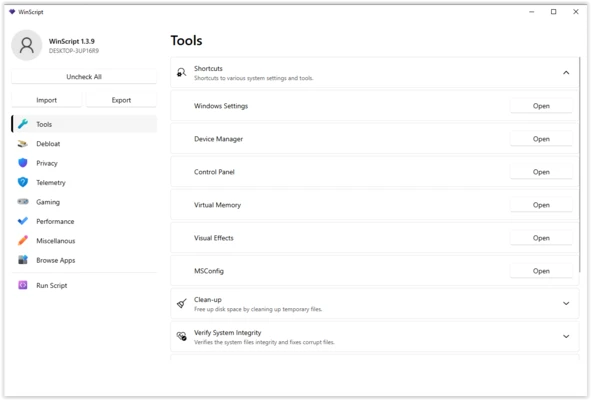Open Device Manager shortcut

pos(541,139)
